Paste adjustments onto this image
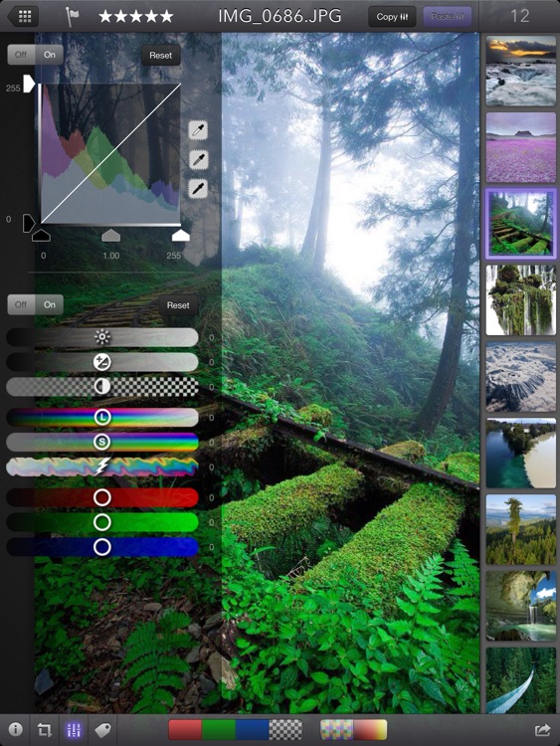 coord(448,17)
